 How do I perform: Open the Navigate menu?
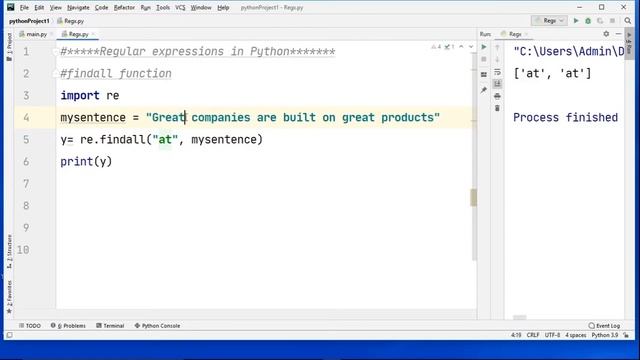point(78,7)
